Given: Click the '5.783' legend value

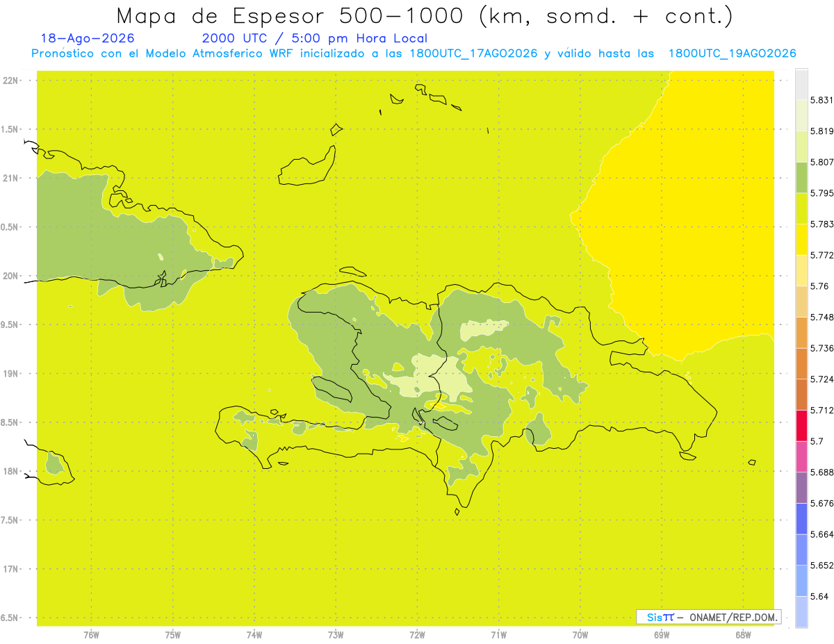Looking at the screenshot, I should 822,224.
